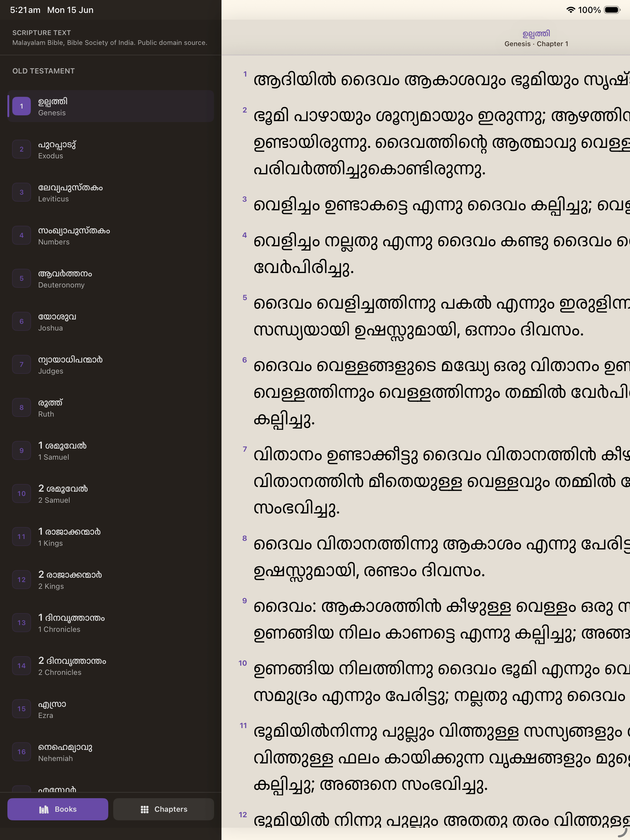Click the Malayalam Bible source description
630x840 pixels.
point(110,42)
